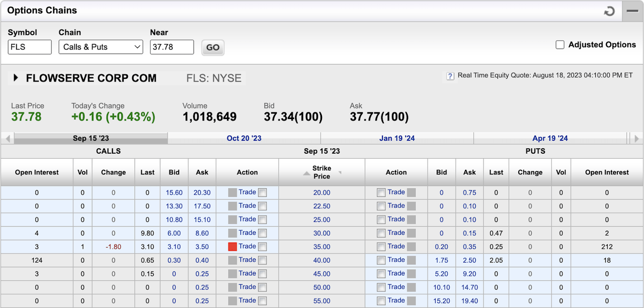This screenshot has height=308, width=644.
Task: Open the 35.00 strike price link
Action: (x=322, y=247)
